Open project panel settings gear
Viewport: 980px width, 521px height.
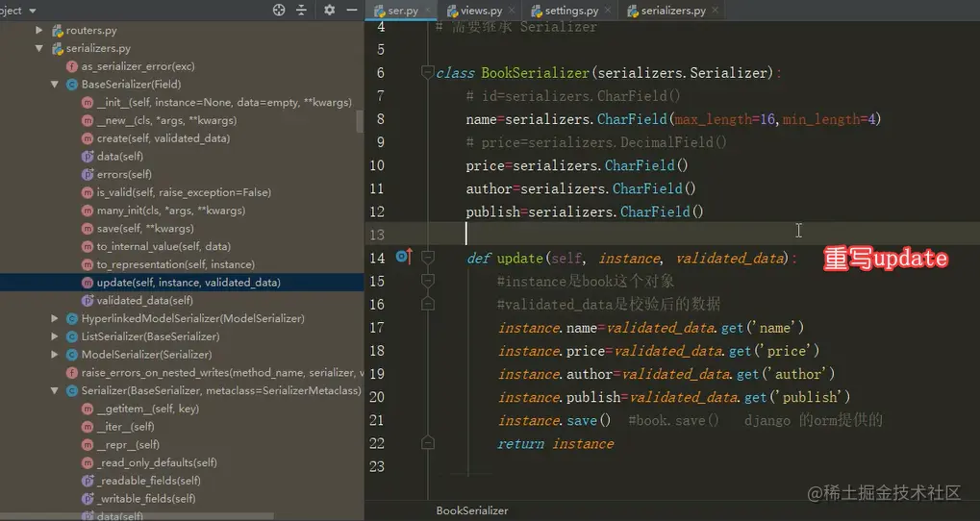[x=329, y=10]
